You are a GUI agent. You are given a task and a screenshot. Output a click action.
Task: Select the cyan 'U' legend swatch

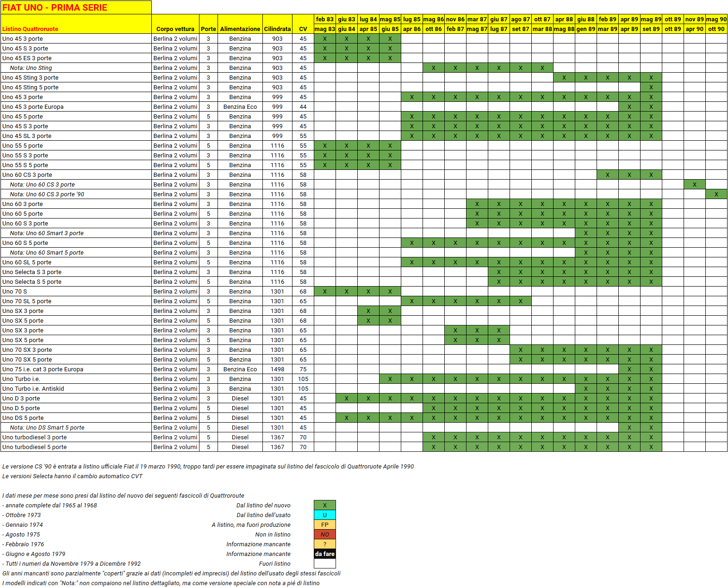coord(325,515)
